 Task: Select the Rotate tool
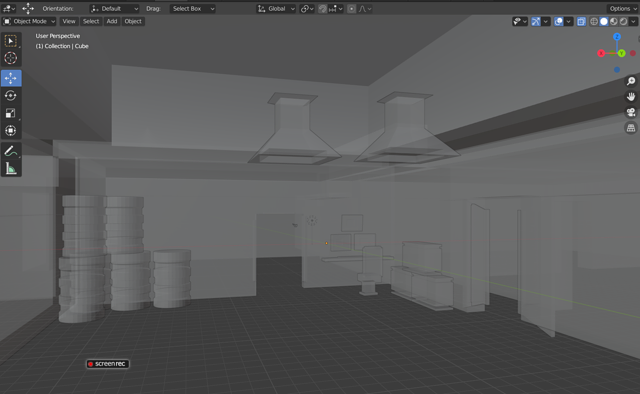tap(11, 96)
